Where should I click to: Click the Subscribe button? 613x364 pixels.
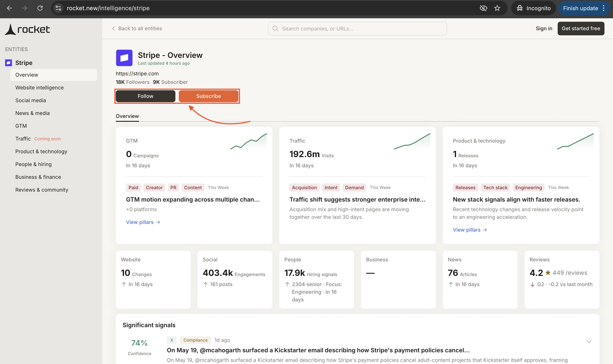click(208, 96)
